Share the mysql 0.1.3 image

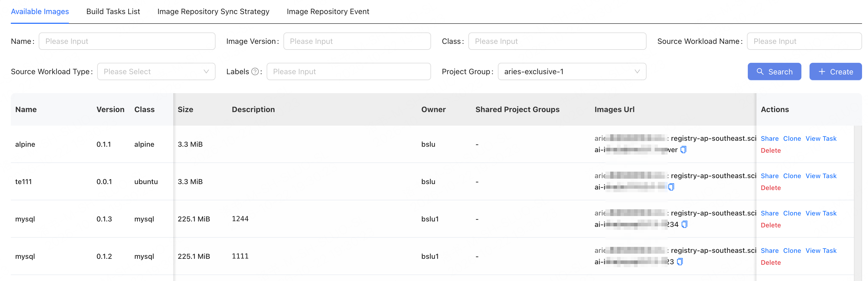[770, 213]
